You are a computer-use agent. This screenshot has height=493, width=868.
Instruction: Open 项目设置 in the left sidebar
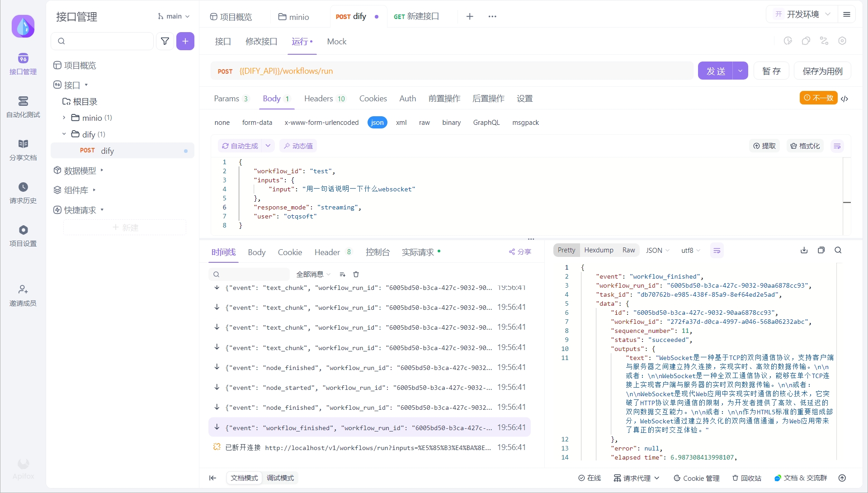pos(23,236)
